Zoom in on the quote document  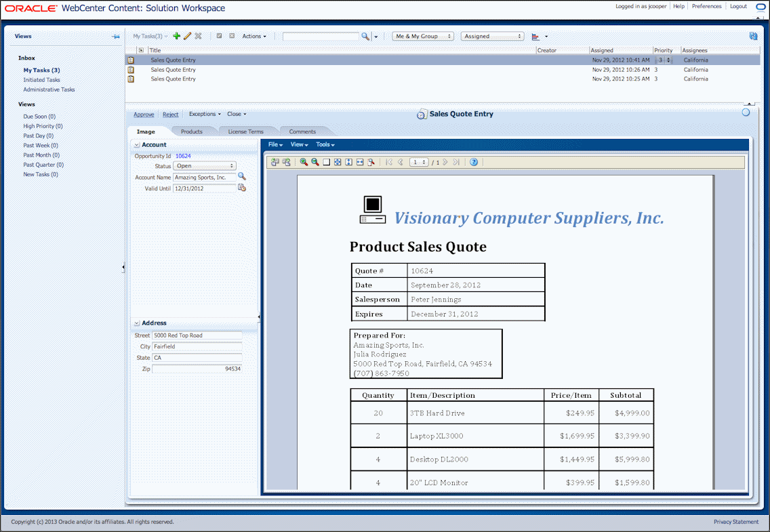304,162
